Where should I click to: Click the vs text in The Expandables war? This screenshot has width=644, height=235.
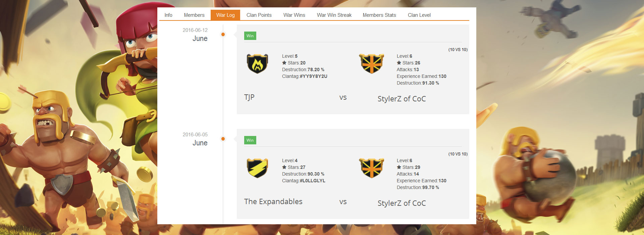coord(343,202)
